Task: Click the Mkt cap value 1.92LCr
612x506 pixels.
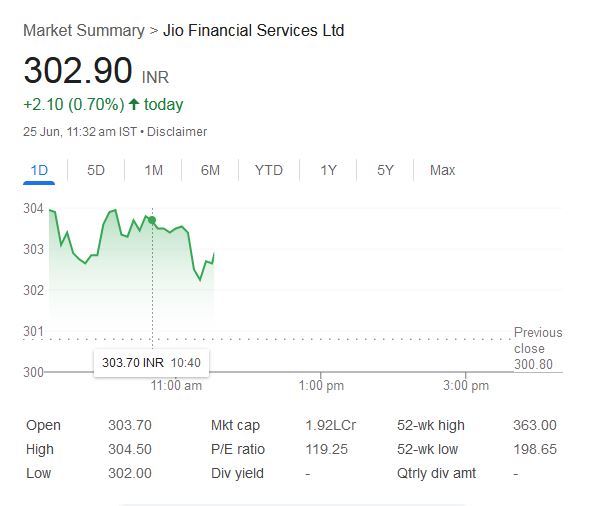Action: 328,425
